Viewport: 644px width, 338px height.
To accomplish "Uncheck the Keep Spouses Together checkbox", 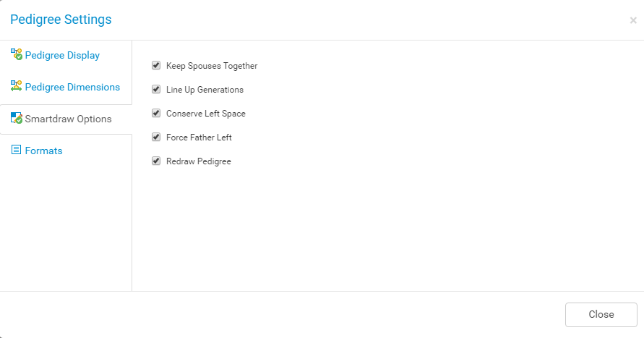I will tap(156, 65).
